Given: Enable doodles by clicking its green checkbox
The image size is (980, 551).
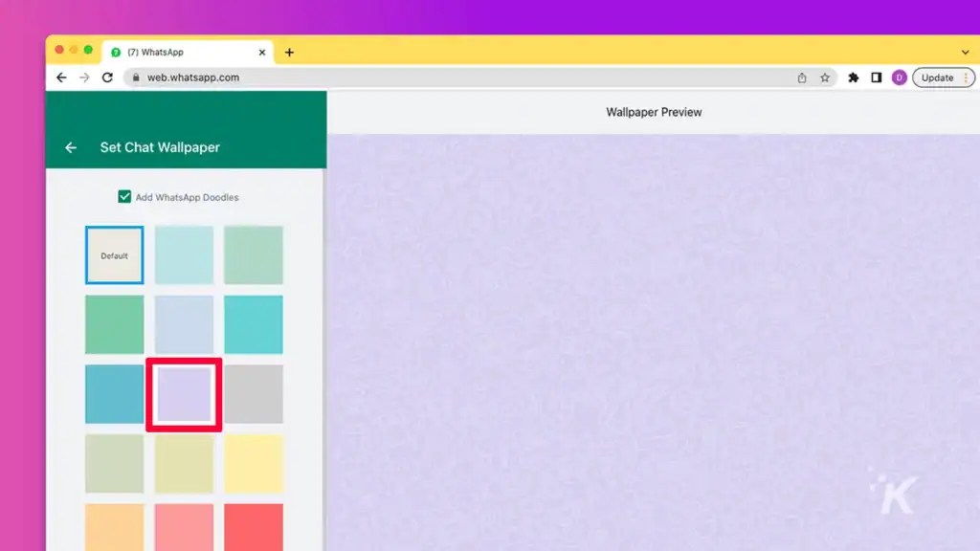Looking at the screenshot, I should click(124, 196).
